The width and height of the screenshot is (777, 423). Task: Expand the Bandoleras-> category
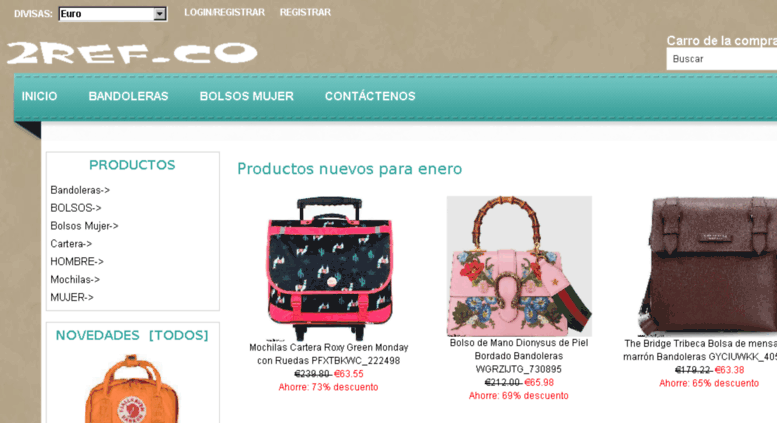[x=80, y=190]
